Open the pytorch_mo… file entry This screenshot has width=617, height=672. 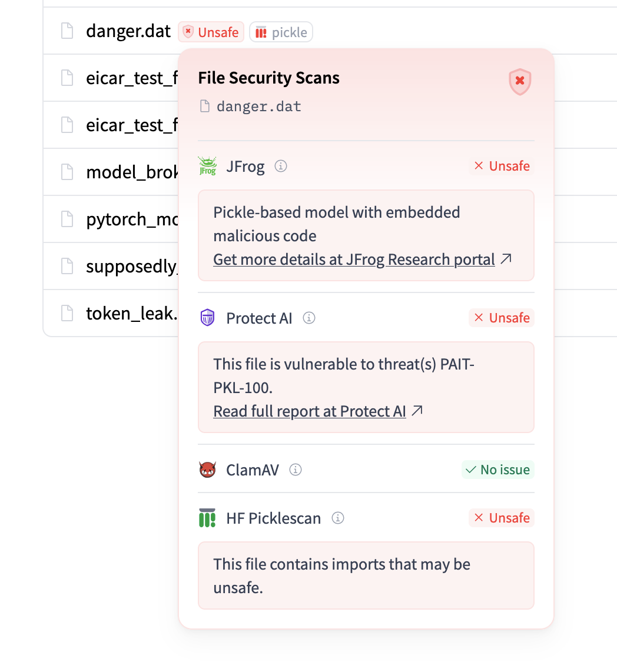click(x=131, y=219)
